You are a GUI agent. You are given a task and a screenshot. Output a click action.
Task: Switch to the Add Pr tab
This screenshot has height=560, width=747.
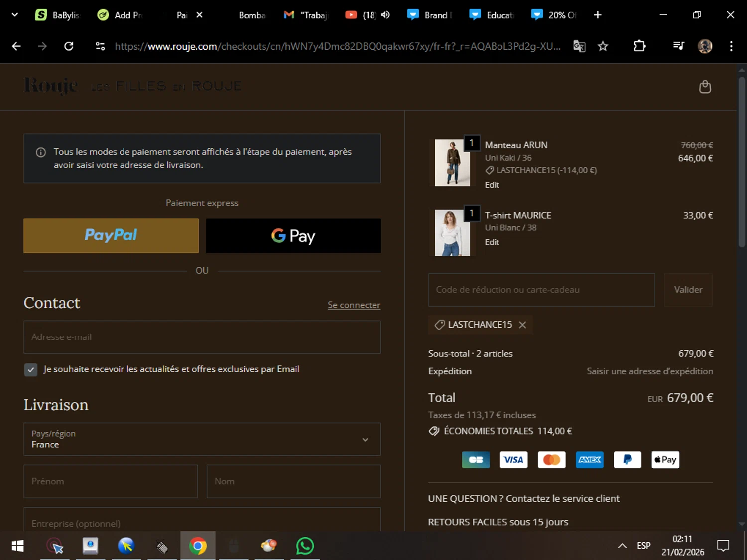[120, 15]
